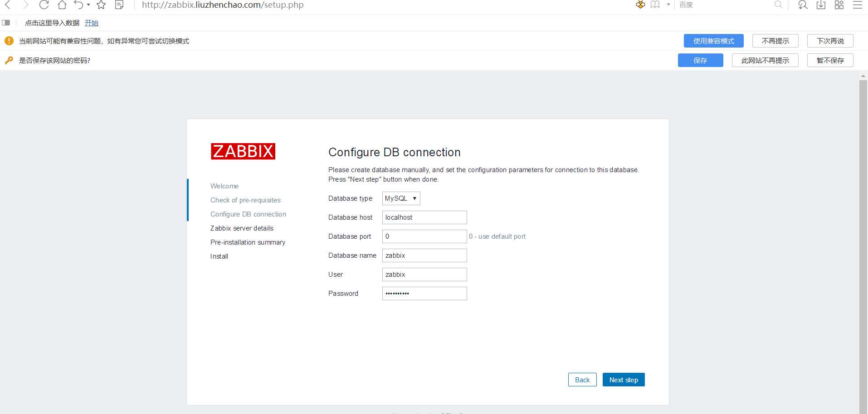Click the 'Configure DB connection' heading
Screen dimensions: 868x414
(x=394, y=152)
